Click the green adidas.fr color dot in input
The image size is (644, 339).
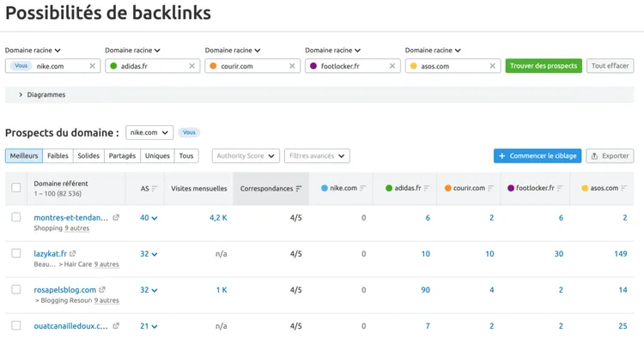click(113, 66)
